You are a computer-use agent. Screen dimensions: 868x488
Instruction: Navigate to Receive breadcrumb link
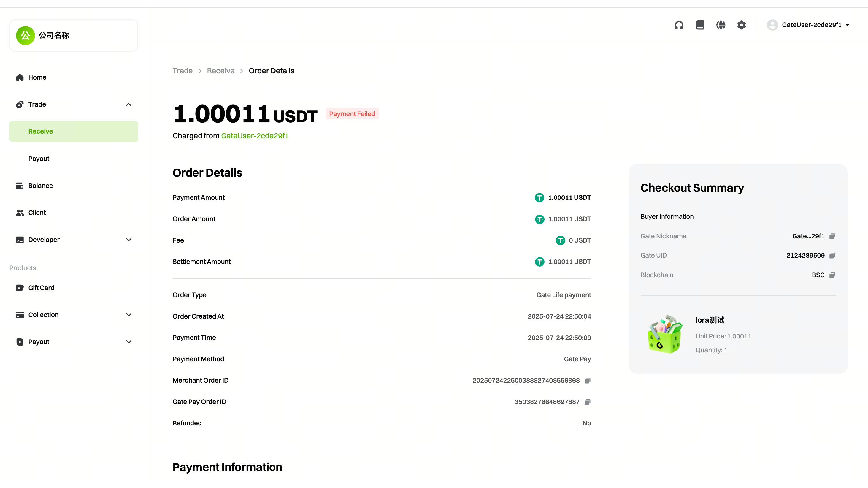[x=220, y=71]
